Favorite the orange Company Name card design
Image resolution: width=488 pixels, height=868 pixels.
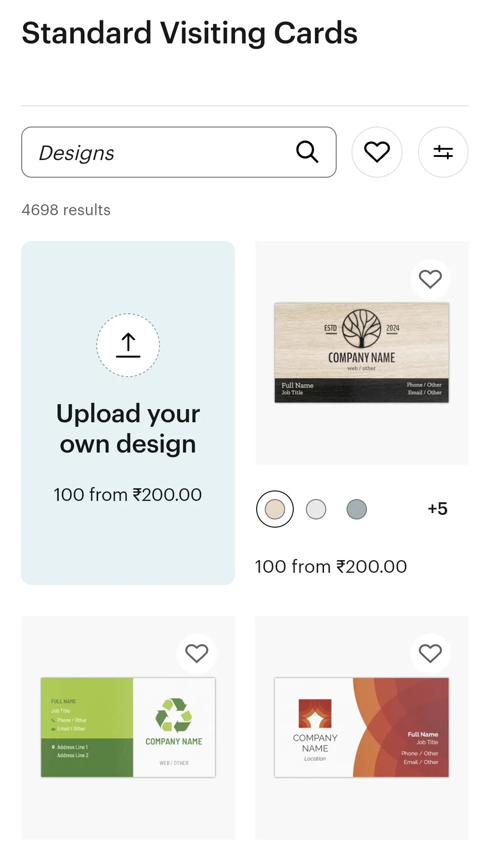pyautogui.click(x=431, y=653)
